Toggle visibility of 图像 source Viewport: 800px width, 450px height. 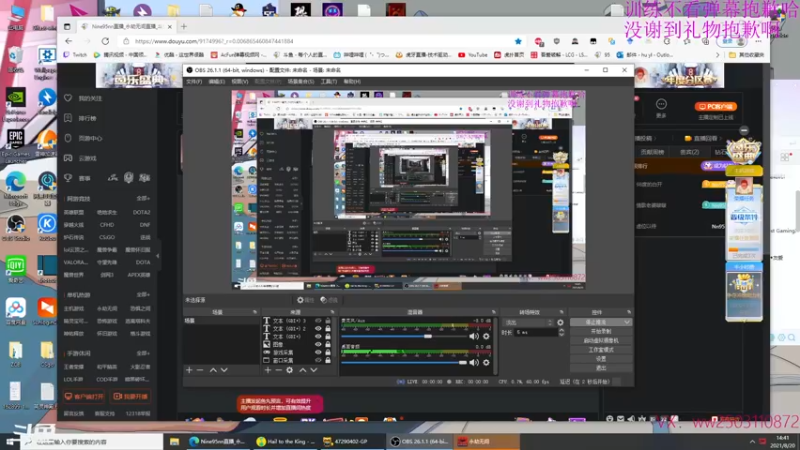318,344
